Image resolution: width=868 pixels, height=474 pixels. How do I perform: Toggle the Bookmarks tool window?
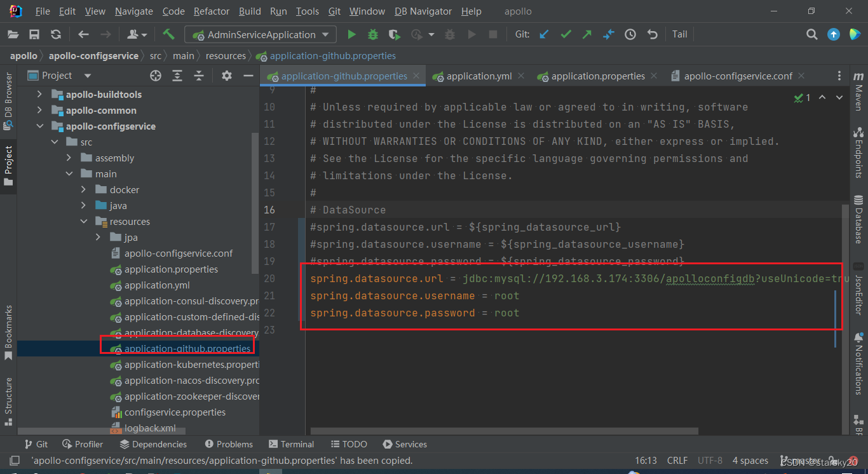pyautogui.click(x=8, y=333)
